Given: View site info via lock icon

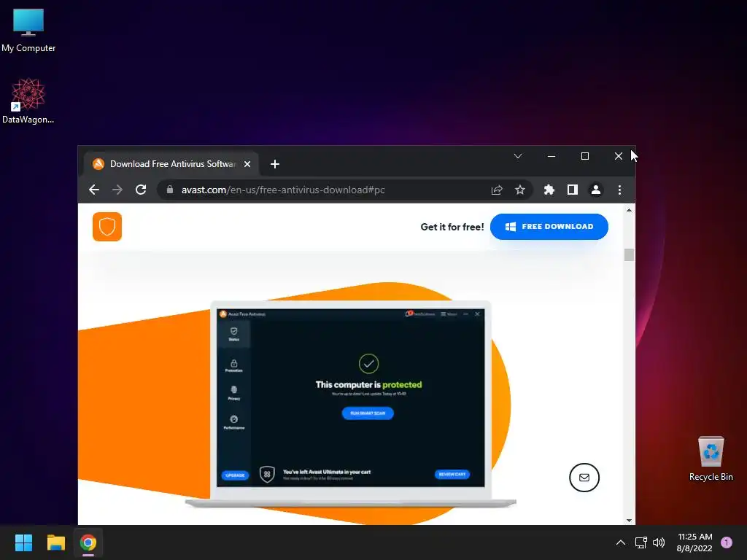Looking at the screenshot, I should tap(169, 190).
